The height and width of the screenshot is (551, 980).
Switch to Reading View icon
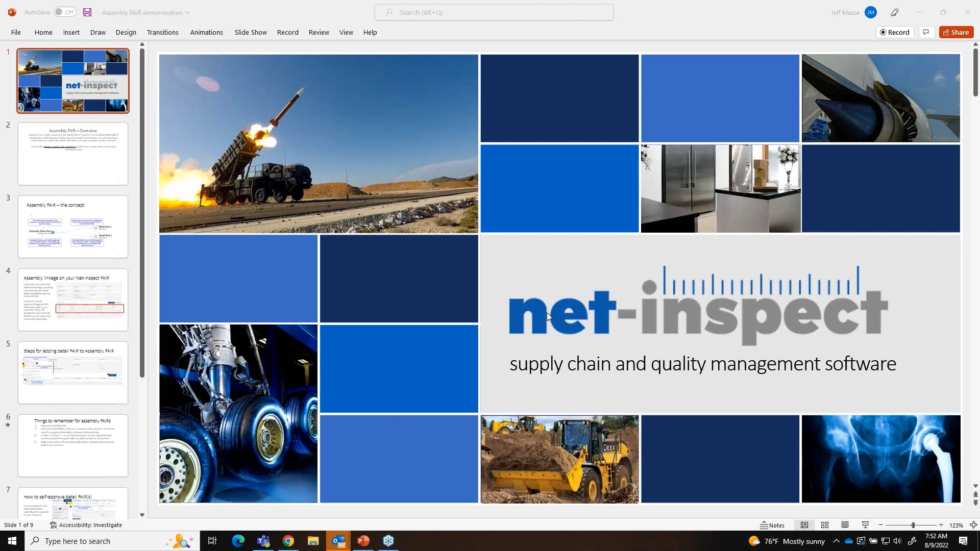845,524
